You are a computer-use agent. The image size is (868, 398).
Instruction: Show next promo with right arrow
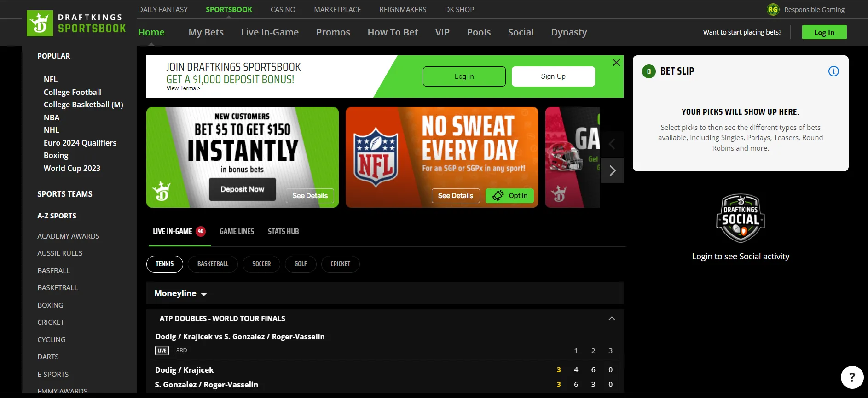[x=612, y=171]
